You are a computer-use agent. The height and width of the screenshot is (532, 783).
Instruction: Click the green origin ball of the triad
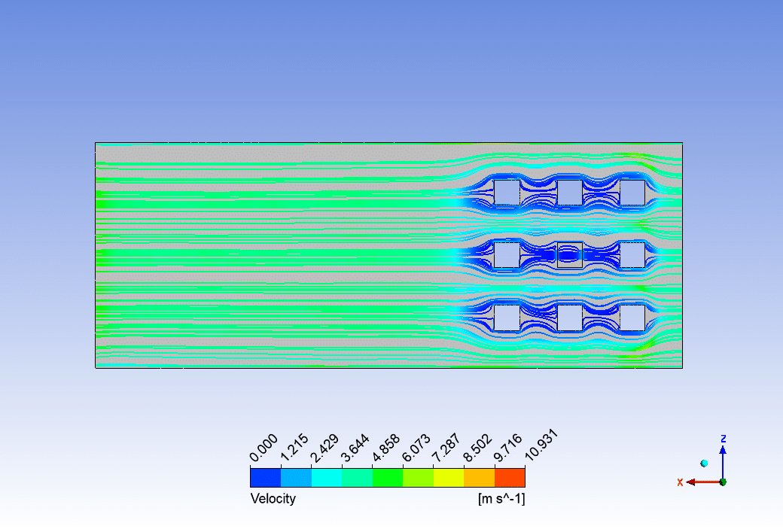(x=723, y=482)
